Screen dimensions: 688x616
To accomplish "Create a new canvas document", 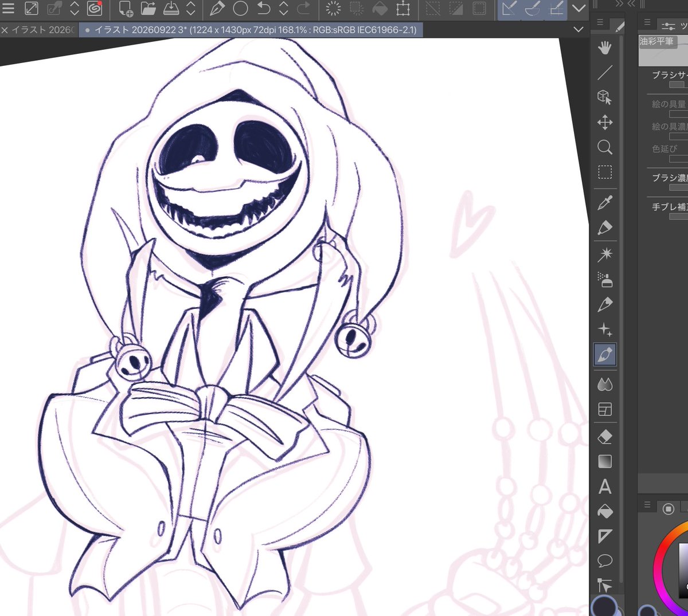I will [126, 9].
